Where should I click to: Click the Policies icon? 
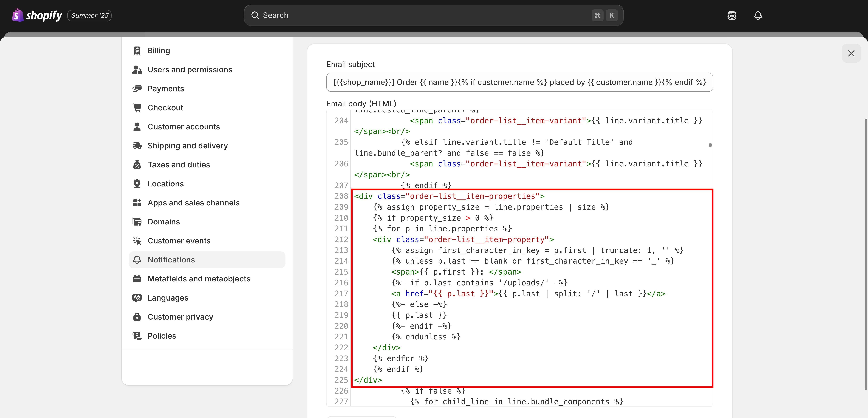(137, 336)
